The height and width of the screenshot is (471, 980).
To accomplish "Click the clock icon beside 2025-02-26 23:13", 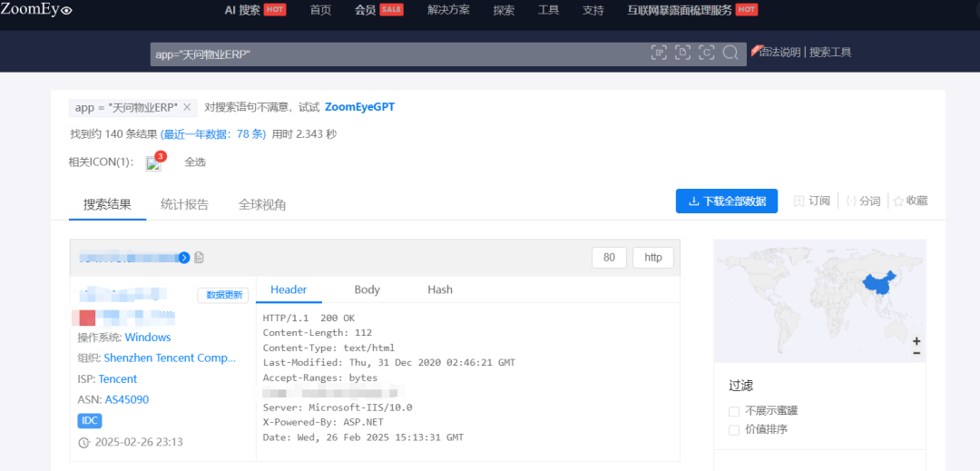I will pos(83,442).
